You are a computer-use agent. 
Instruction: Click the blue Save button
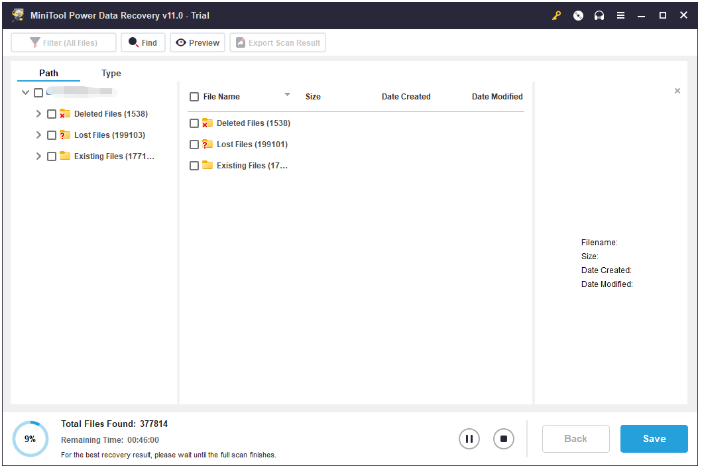point(654,439)
